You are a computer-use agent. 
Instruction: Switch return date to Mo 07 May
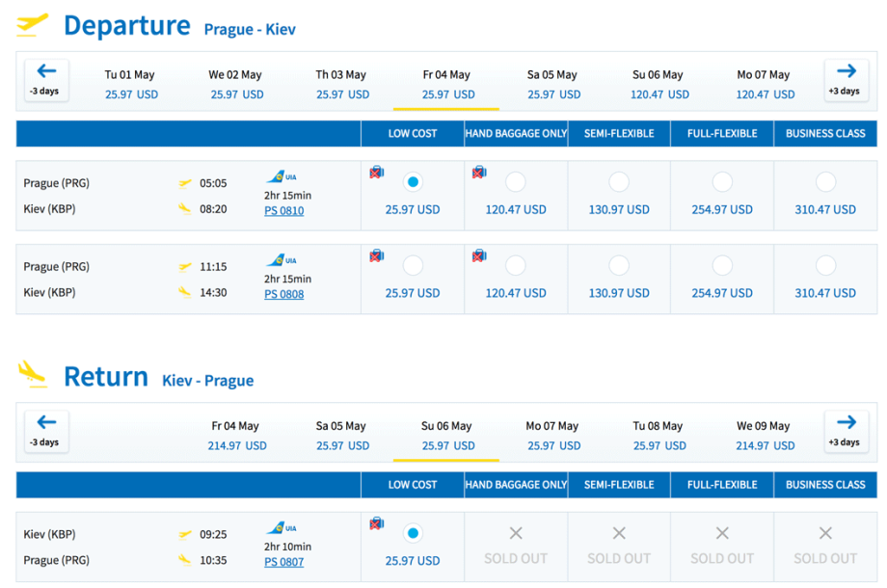[x=553, y=435]
